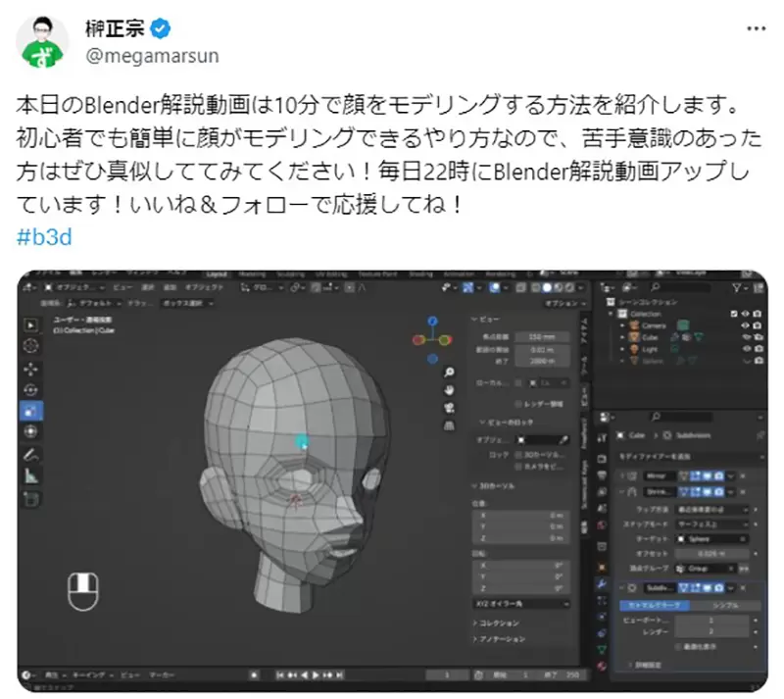
Task: Open the ビュー menu in viewport header
Action: pos(122,287)
